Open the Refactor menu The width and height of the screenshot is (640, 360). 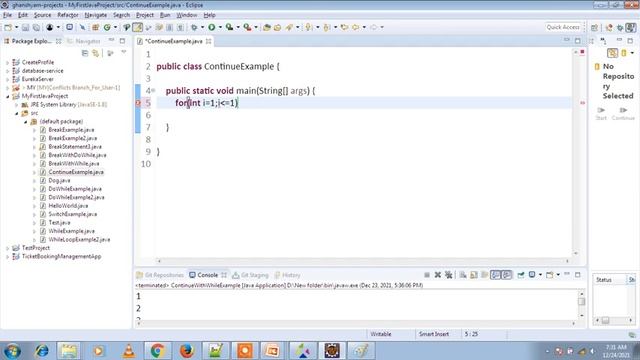click(x=68, y=15)
